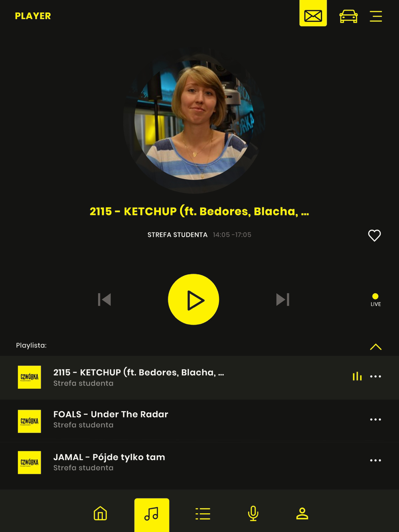
Task: Toggle the LIVE indicator
Action: tap(375, 300)
